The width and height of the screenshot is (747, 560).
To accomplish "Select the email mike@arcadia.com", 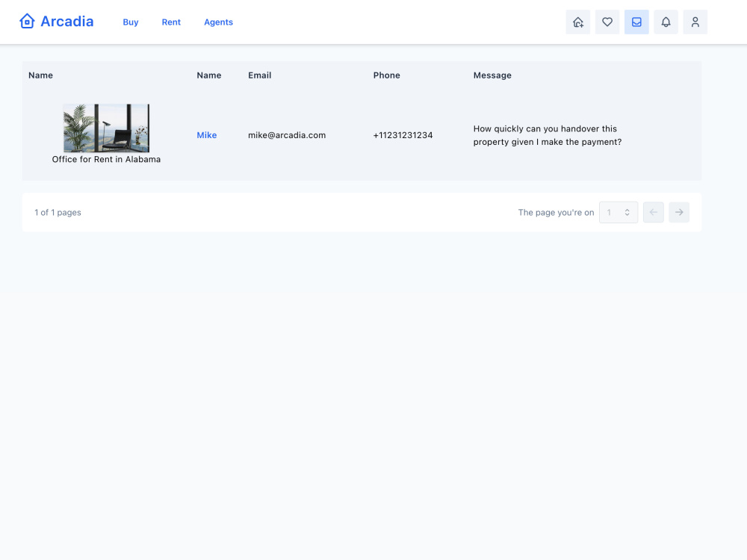I will tap(287, 135).
